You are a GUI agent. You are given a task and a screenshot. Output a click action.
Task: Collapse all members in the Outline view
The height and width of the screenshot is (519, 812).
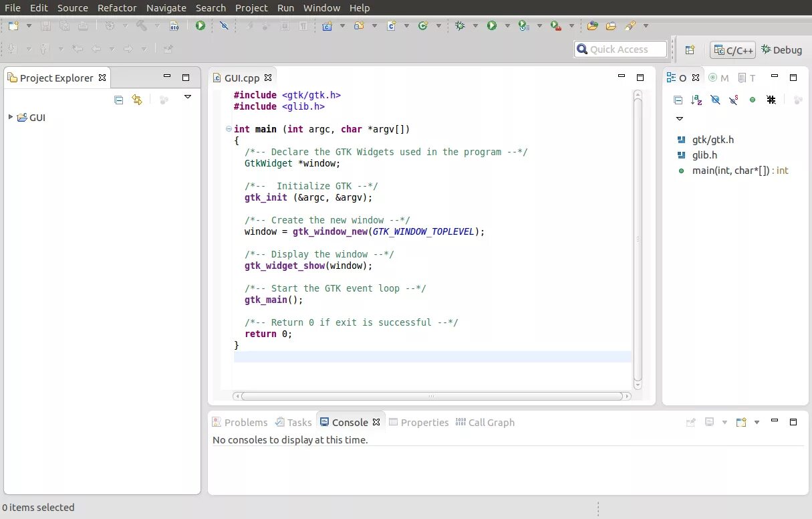678,100
